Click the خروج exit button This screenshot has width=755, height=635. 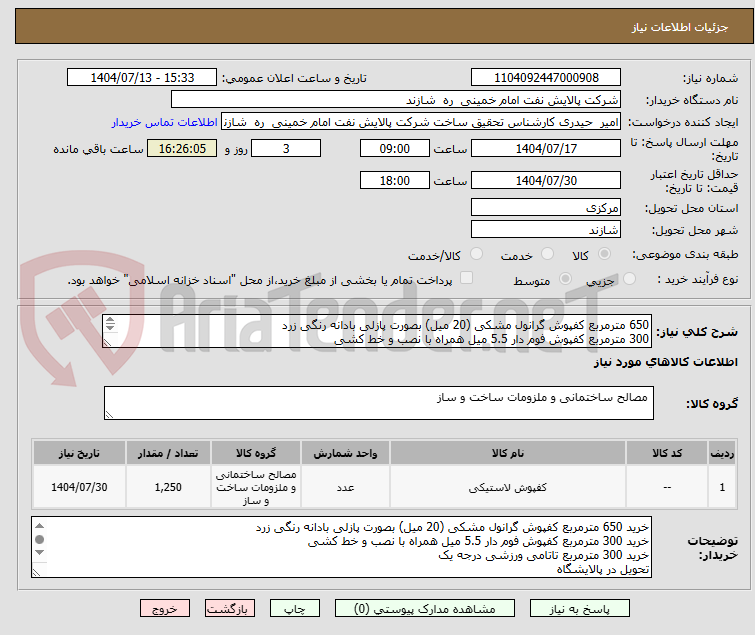165,609
